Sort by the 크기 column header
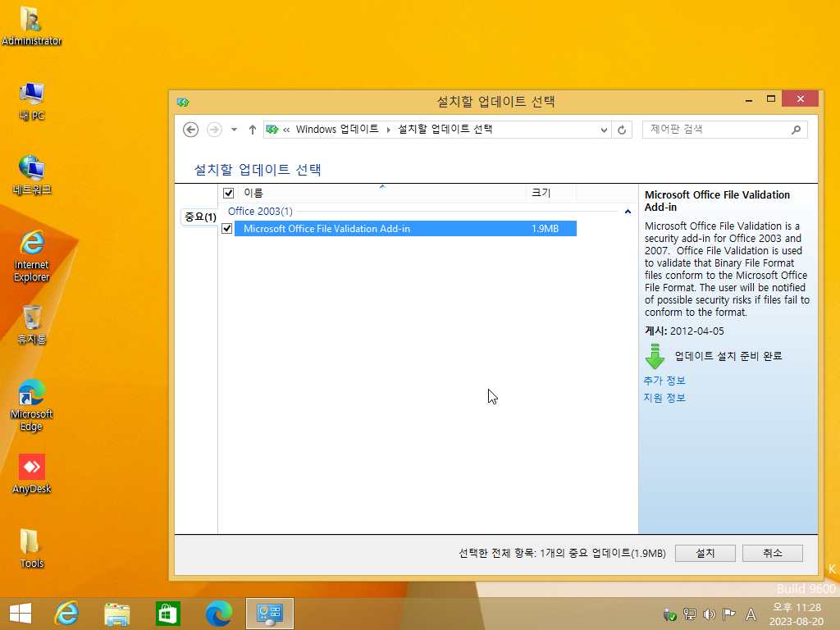 (x=551, y=193)
